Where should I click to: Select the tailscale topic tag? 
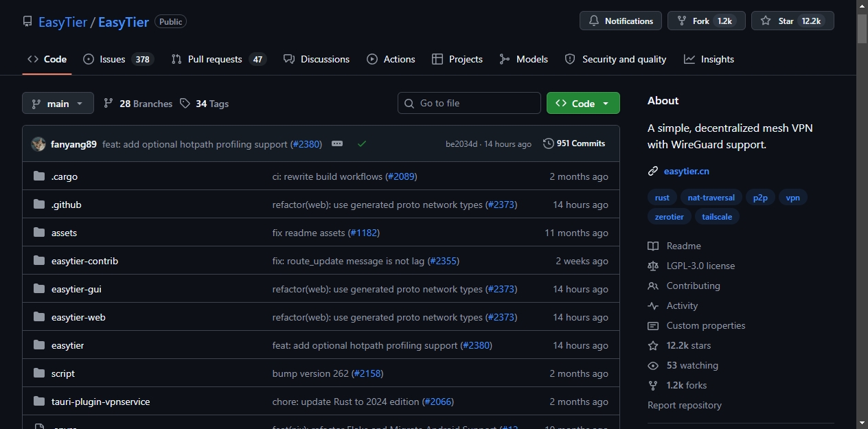[x=717, y=217]
